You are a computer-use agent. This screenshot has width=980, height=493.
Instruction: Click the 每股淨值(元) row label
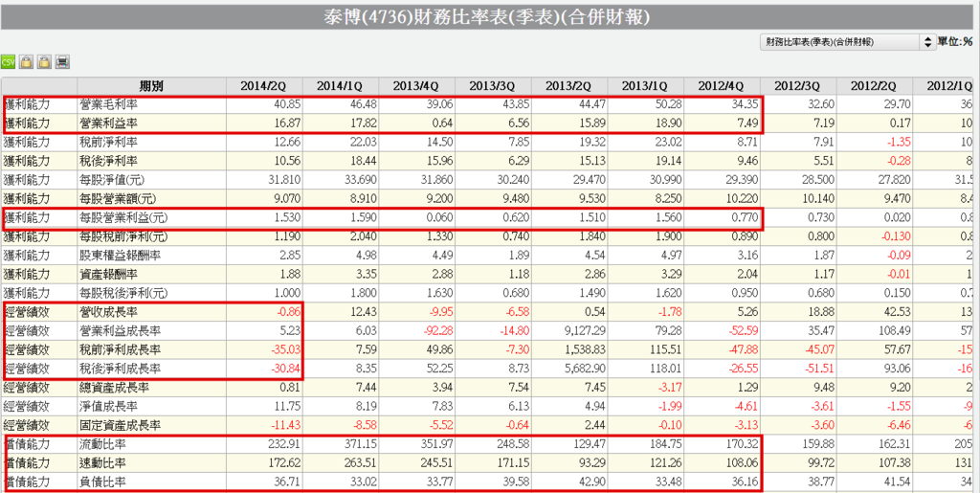111,180
